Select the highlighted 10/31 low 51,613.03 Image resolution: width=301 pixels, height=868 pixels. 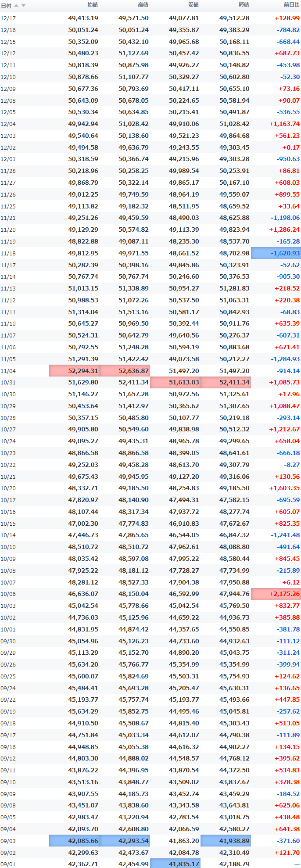[176, 382]
